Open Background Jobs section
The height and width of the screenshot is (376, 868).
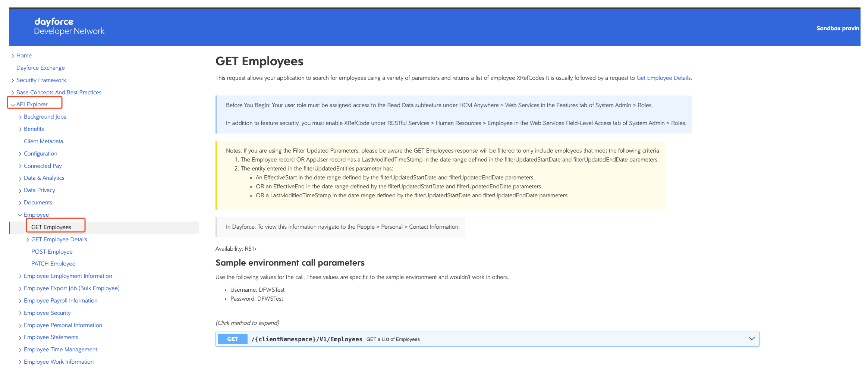[x=45, y=117]
